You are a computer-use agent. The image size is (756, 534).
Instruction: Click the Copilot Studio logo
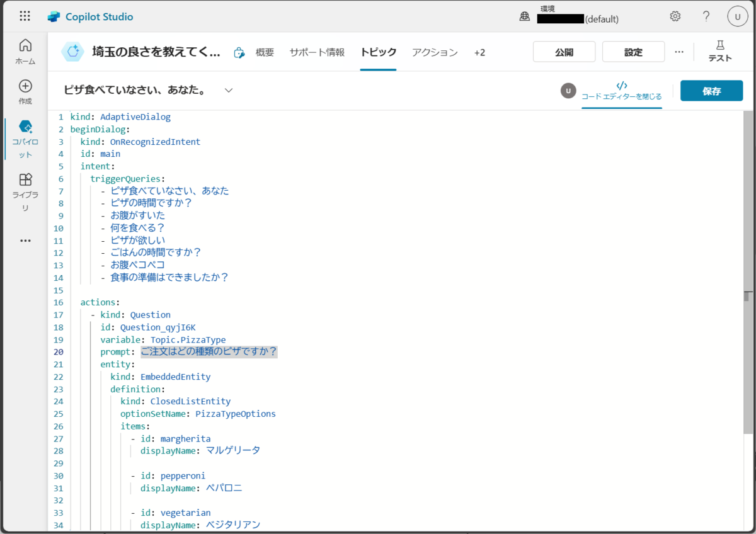(90, 17)
